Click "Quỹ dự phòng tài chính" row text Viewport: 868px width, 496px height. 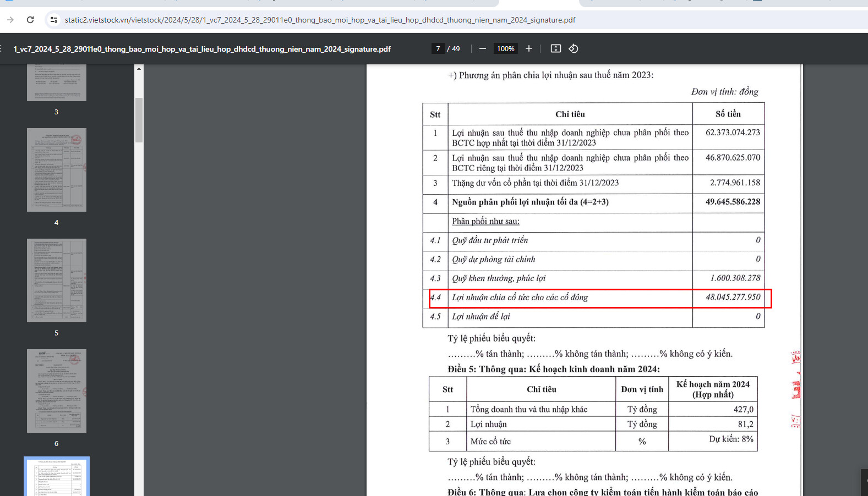coord(494,259)
